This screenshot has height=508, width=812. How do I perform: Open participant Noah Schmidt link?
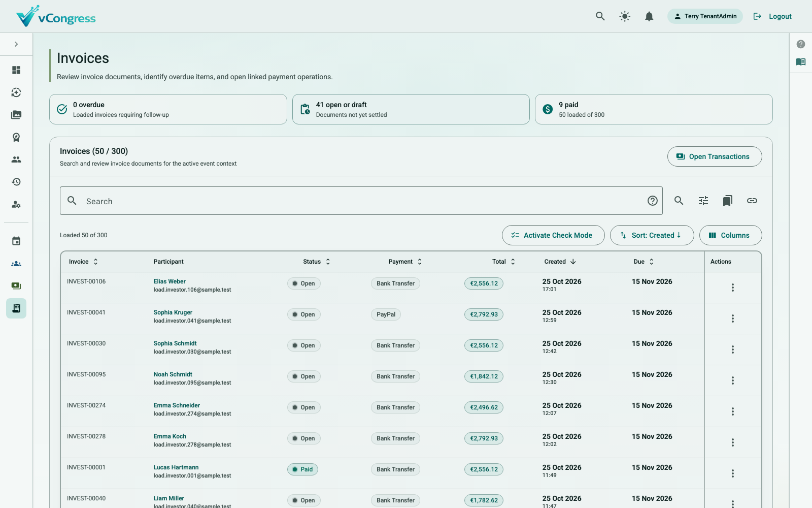173,374
